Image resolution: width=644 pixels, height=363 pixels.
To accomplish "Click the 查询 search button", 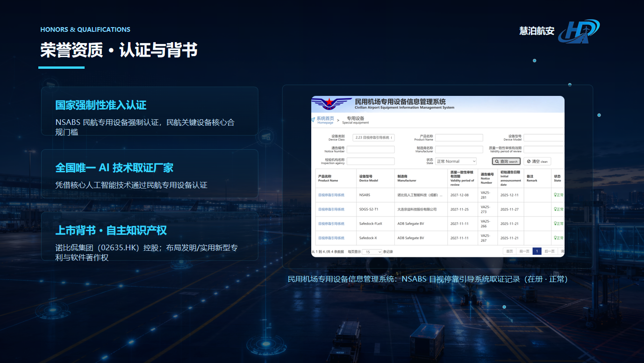I will pos(506,161).
